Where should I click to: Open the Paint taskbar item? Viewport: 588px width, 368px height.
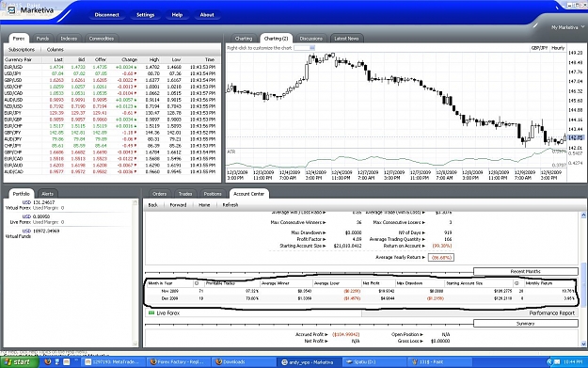point(439,362)
